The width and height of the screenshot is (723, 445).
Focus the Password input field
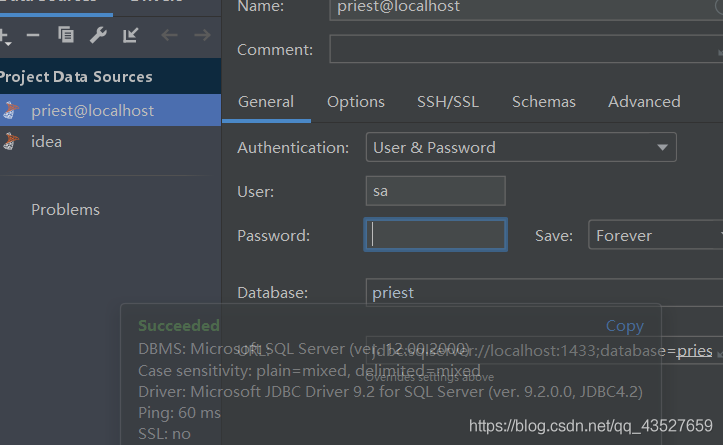pyautogui.click(x=436, y=236)
